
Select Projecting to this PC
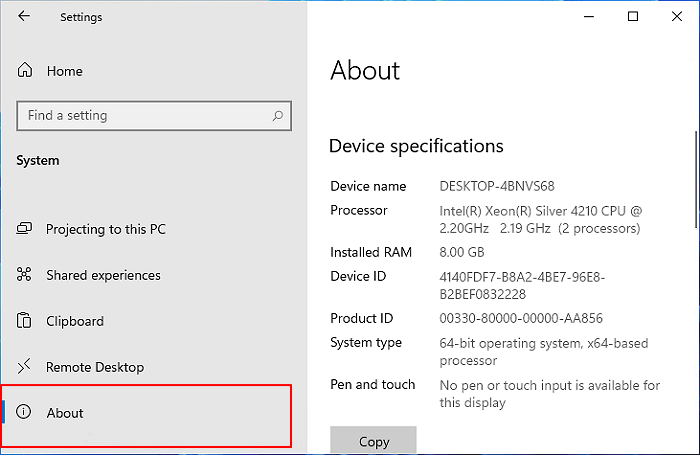pyautogui.click(x=106, y=229)
